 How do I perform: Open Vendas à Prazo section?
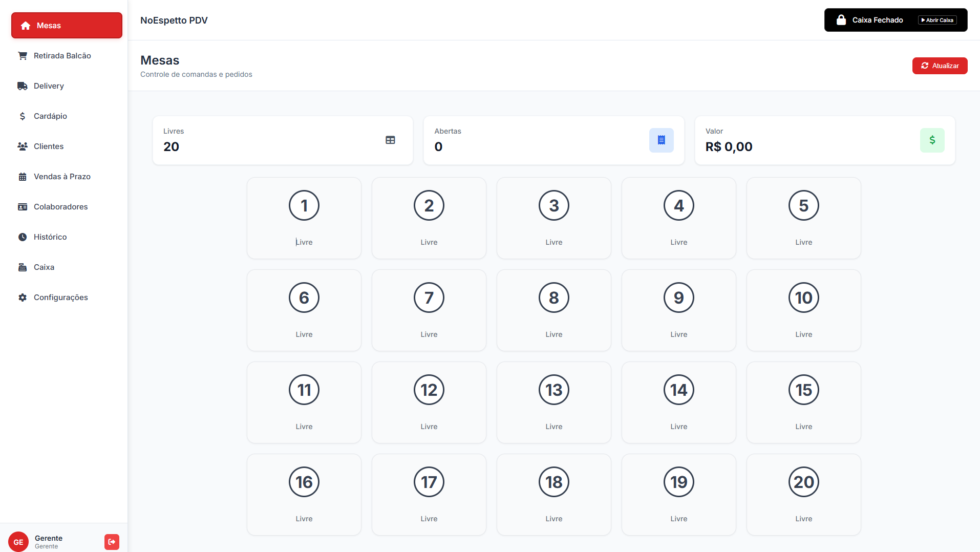coord(62,177)
